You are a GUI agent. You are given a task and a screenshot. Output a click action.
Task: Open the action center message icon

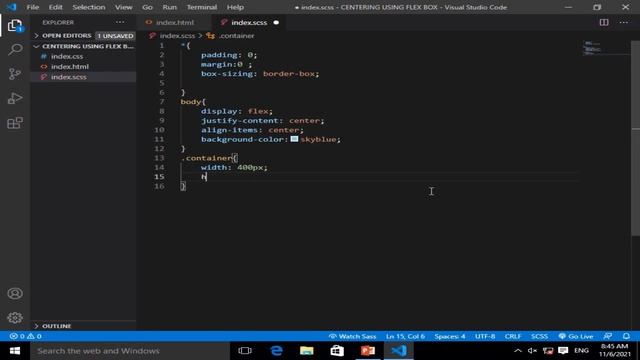click(x=563, y=351)
